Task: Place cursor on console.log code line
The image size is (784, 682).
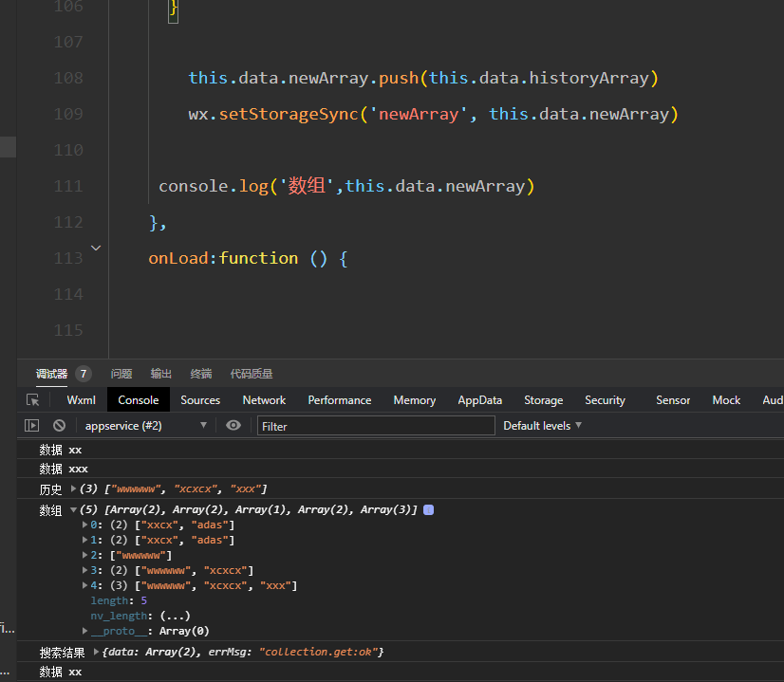Action: (346, 186)
